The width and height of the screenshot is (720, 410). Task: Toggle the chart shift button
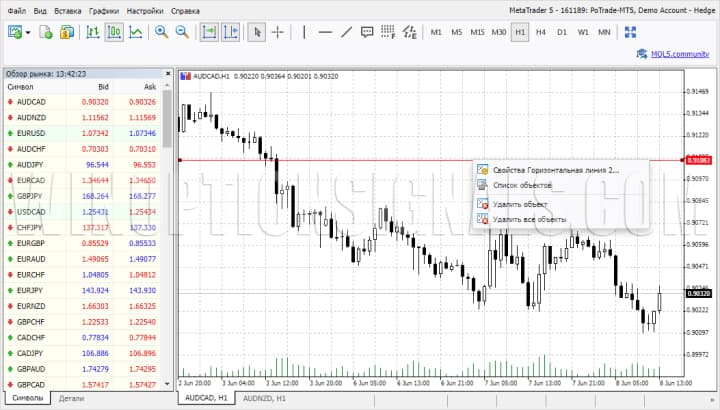[x=231, y=32]
